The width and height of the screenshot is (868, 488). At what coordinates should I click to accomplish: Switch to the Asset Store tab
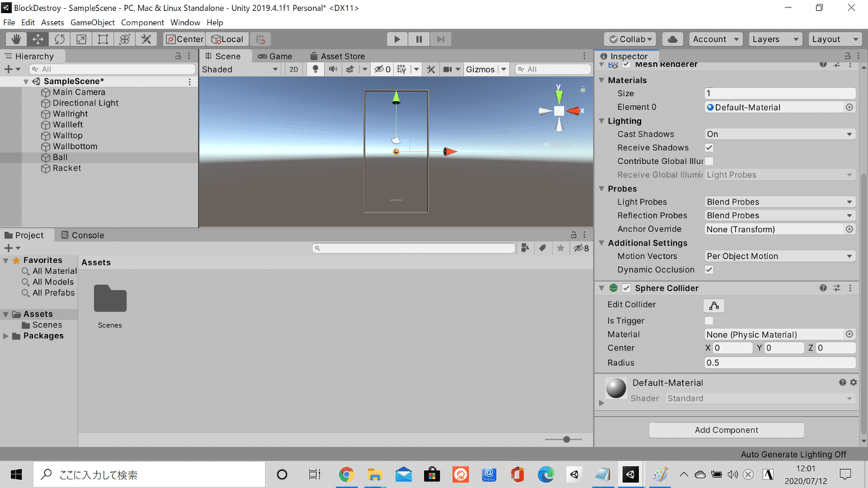click(338, 56)
